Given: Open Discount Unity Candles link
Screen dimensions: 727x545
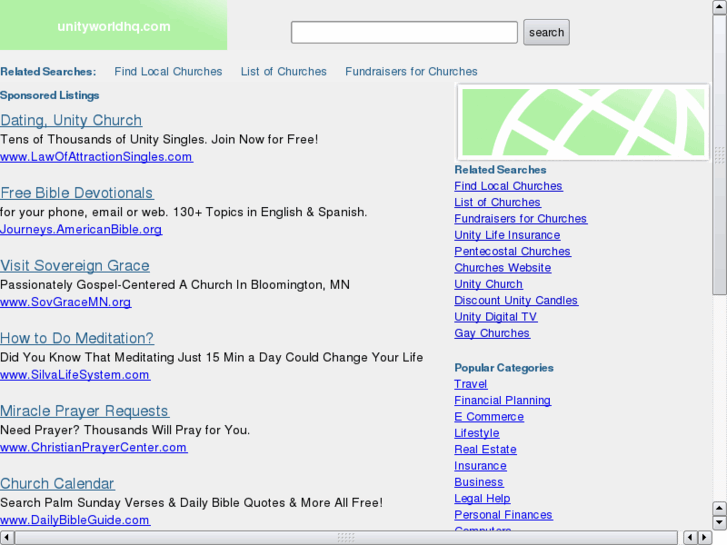Looking at the screenshot, I should pos(516,301).
